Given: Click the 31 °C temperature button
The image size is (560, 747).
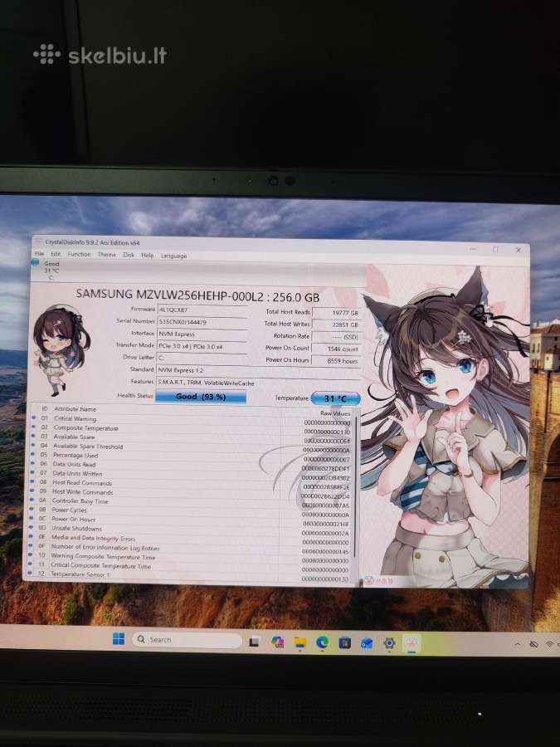Looking at the screenshot, I should click(x=335, y=398).
